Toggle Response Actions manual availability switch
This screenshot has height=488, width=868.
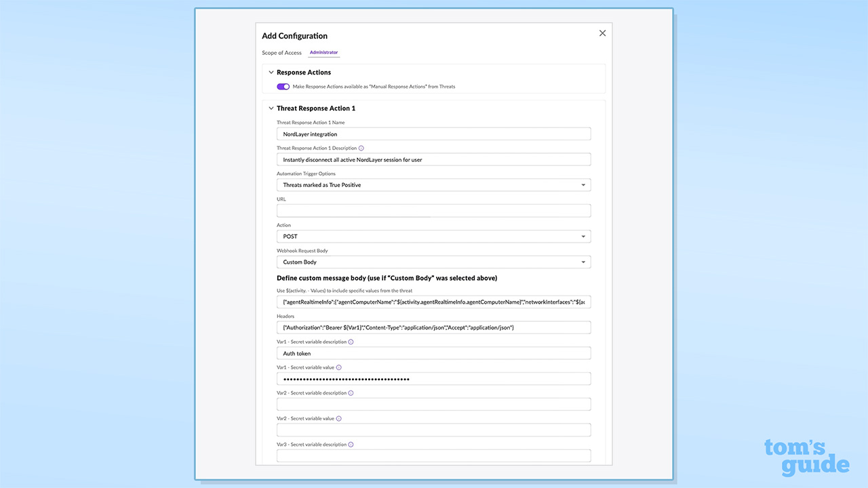(283, 87)
